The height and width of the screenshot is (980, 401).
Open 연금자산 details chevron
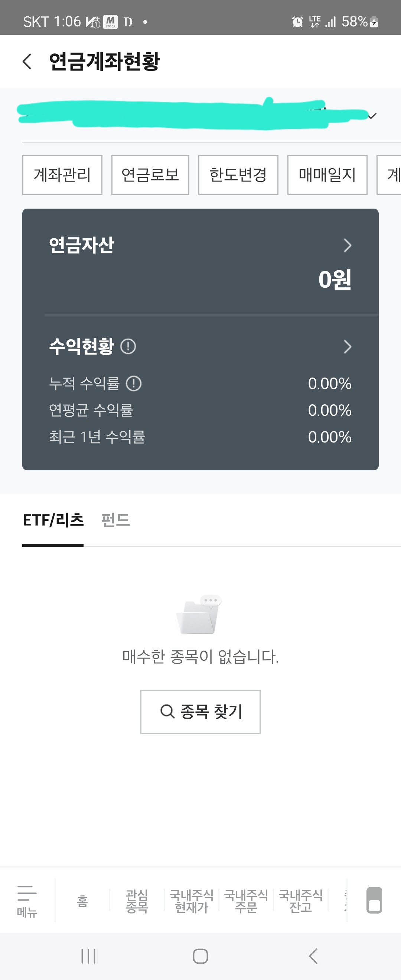(x=347, y=245)
